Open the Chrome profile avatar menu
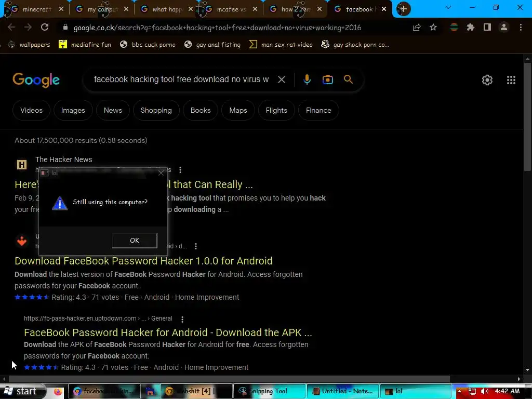The height and width of the screenshot is (399, 532). click(504, 28)
